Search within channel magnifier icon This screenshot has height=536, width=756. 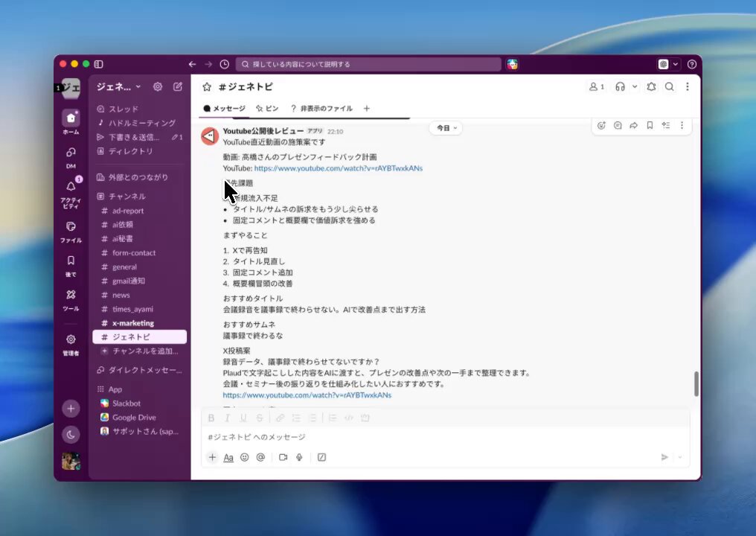pyautogui.click(x=669, y=87)
